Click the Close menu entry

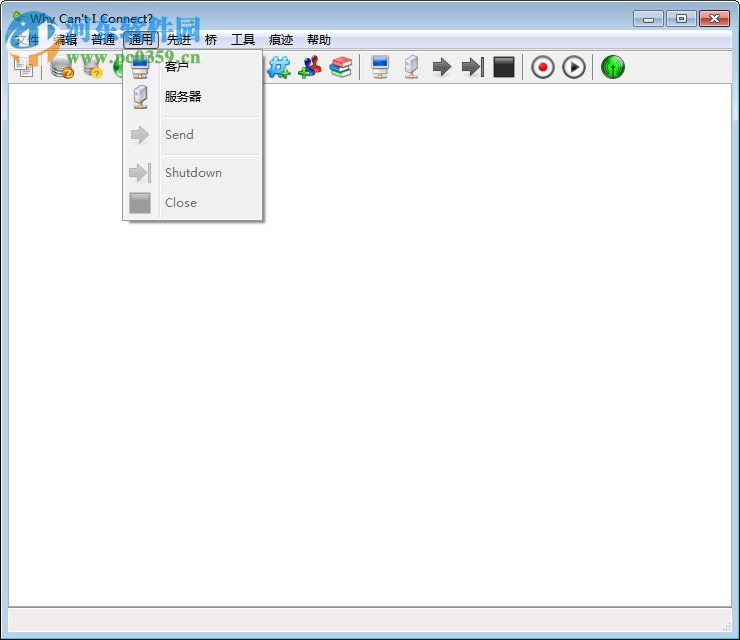pyautogui.click(x=193, y=203)
